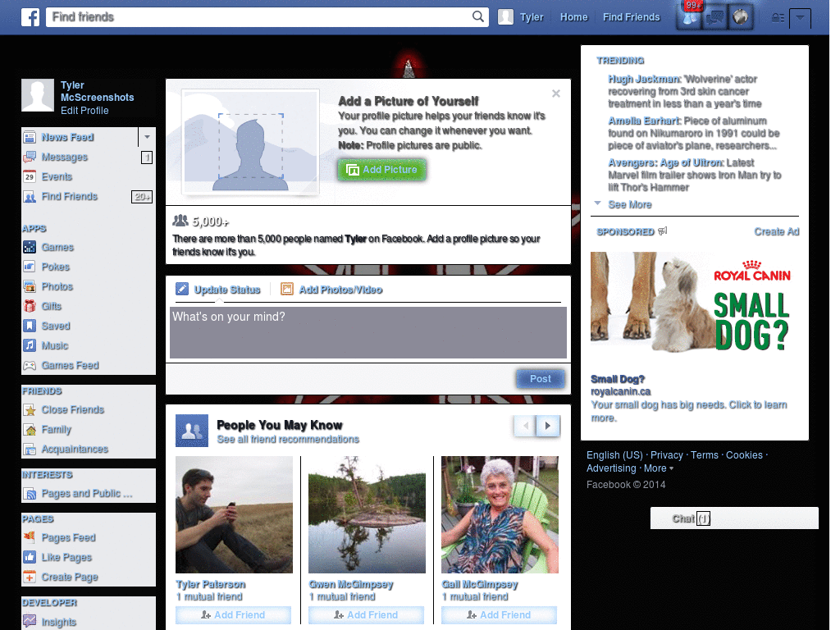Click the Post button
Viewport: 840px width, 630px height.
[x=540, y=379]
